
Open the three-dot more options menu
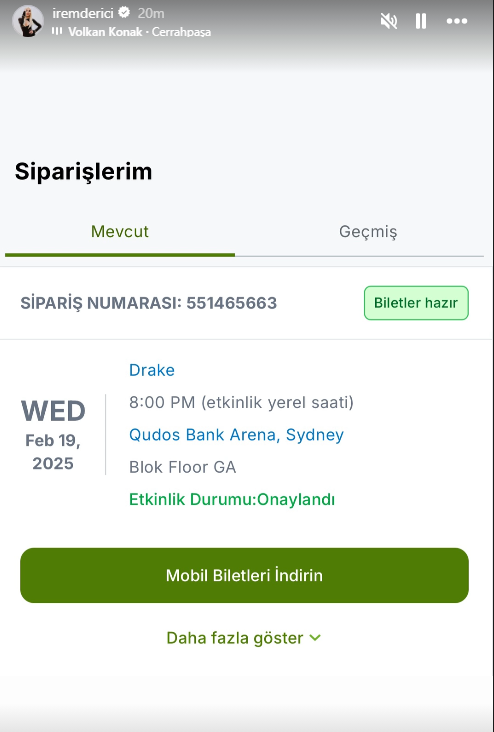click(x=457, y=21)
